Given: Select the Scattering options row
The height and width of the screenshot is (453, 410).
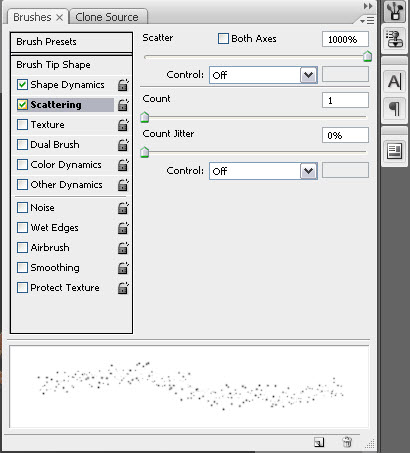Looking at the screenshot, I should [65, 105].
